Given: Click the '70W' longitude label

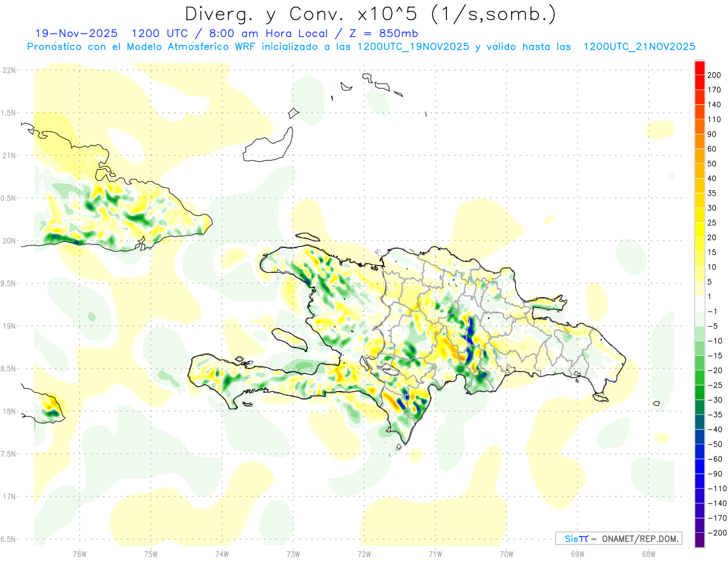Looking at the screenshot, I should (507, 554).
